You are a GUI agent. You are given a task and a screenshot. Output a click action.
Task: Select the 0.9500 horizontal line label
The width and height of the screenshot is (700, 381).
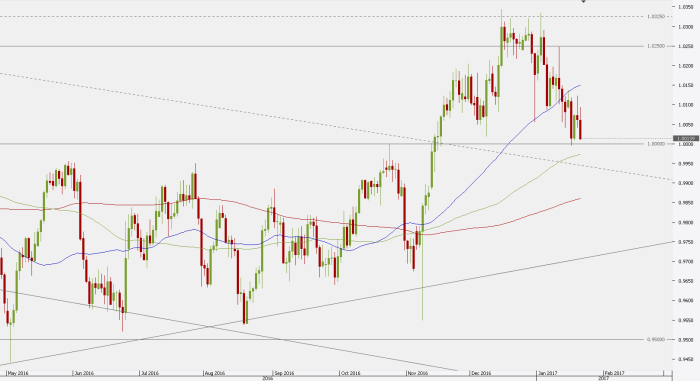pos(655,339)
